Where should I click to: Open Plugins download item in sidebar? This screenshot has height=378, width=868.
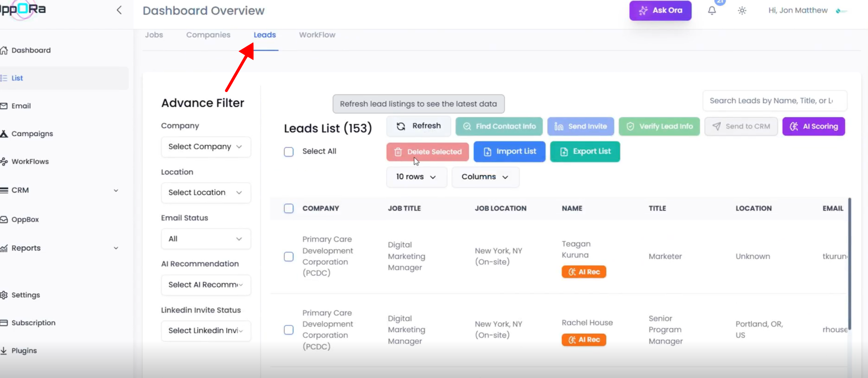click(24, 351)
